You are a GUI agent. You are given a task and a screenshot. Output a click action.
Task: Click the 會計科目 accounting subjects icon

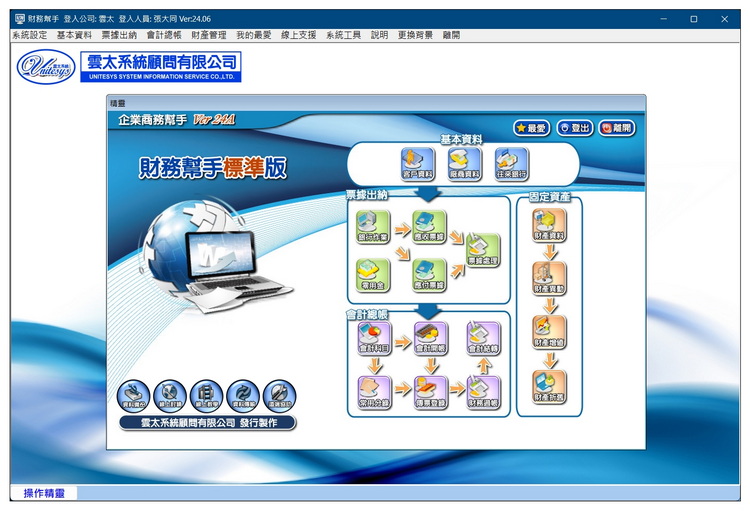[373, 338]
